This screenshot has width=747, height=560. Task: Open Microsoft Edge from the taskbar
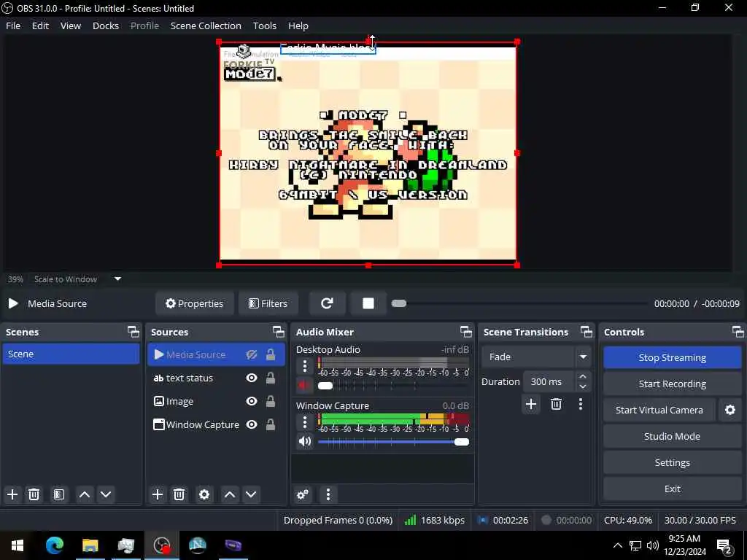54,545
